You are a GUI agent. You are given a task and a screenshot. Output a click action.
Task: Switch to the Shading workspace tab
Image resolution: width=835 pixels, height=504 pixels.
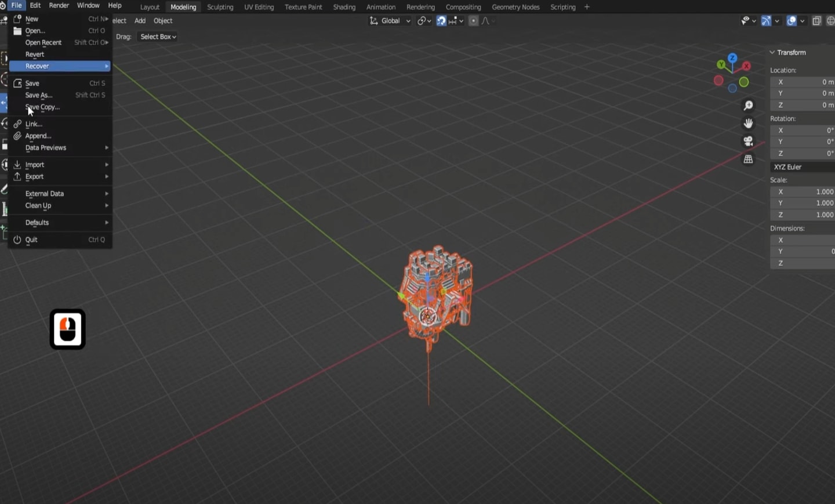tap(344, 7)
